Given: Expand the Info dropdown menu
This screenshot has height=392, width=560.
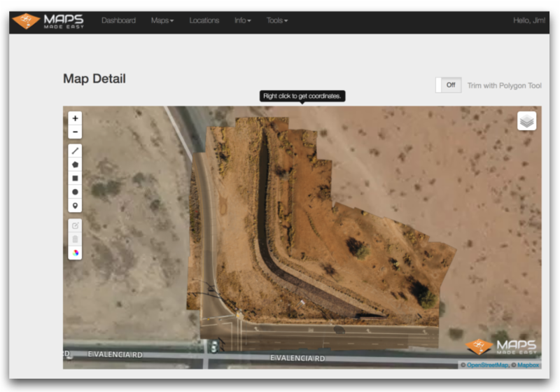Looking at the screenshot, I should point(242,21).
